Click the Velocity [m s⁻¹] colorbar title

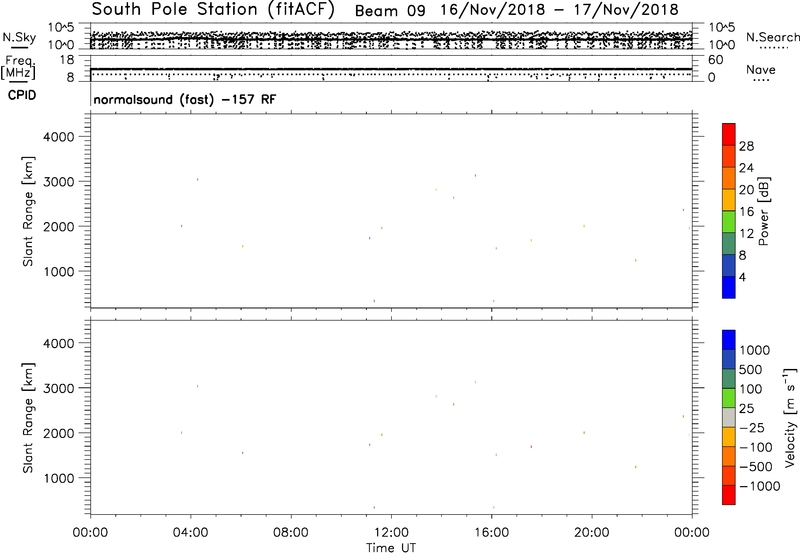pyautogui.click(x=790, y=417)
